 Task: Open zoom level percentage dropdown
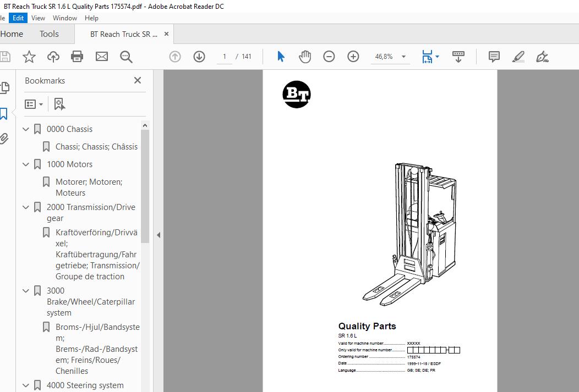pyautogui.click(x=403, y=57)
